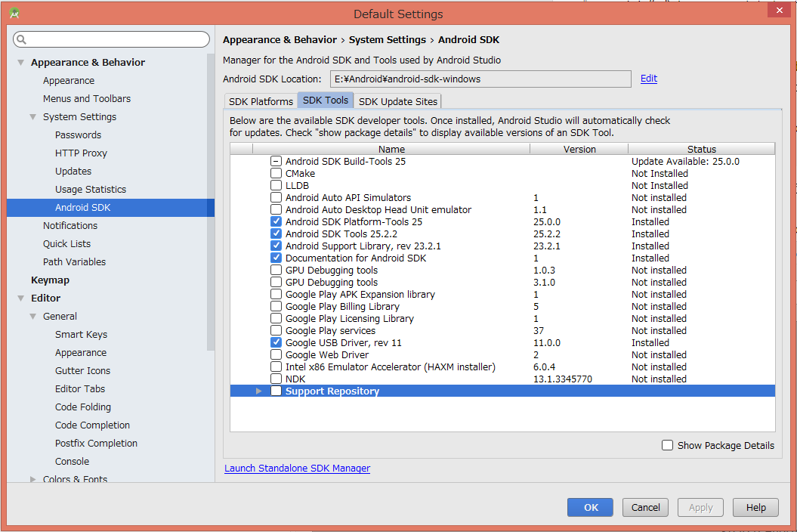
Task: Select Code Folding item
Action: 83,407
